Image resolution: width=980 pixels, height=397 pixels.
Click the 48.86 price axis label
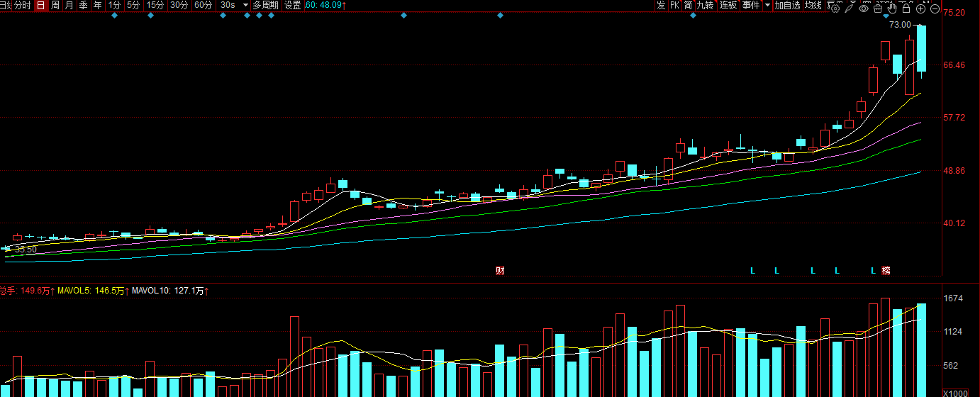[954, 171]
